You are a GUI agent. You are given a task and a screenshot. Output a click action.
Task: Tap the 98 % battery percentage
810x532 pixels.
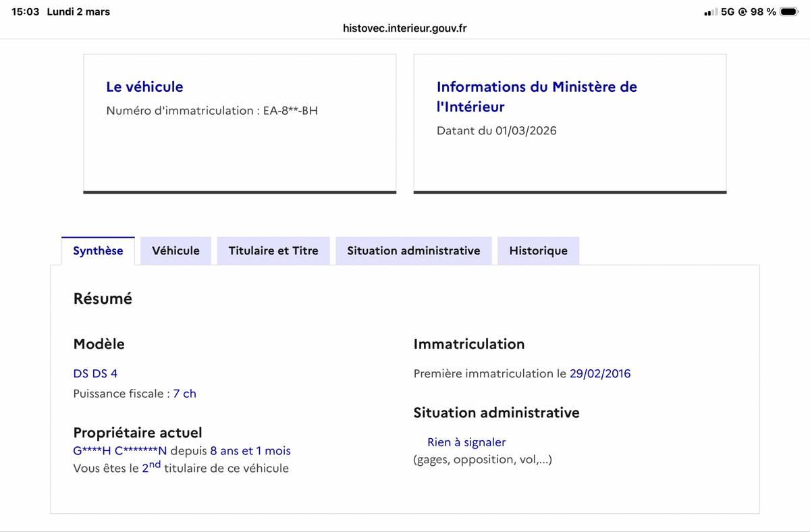click(x=763, y=11)
